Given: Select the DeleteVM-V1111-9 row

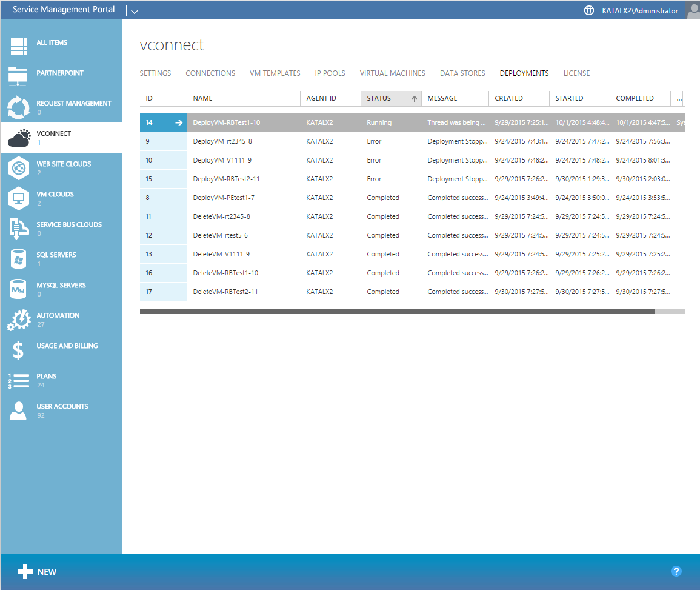Looking at the screenshot, I should [x=413, y=253].
